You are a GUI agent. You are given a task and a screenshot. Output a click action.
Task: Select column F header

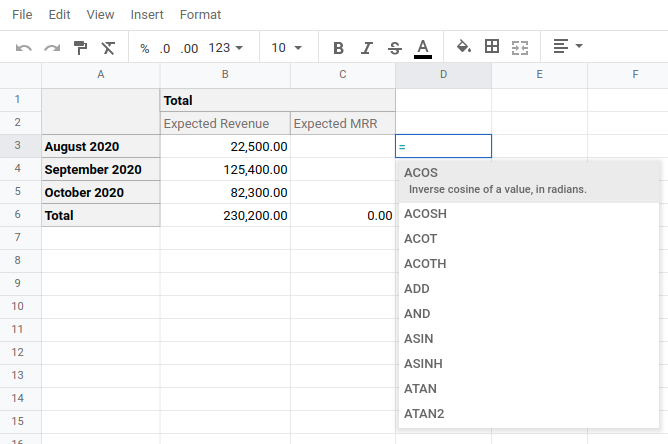point(628,75)
